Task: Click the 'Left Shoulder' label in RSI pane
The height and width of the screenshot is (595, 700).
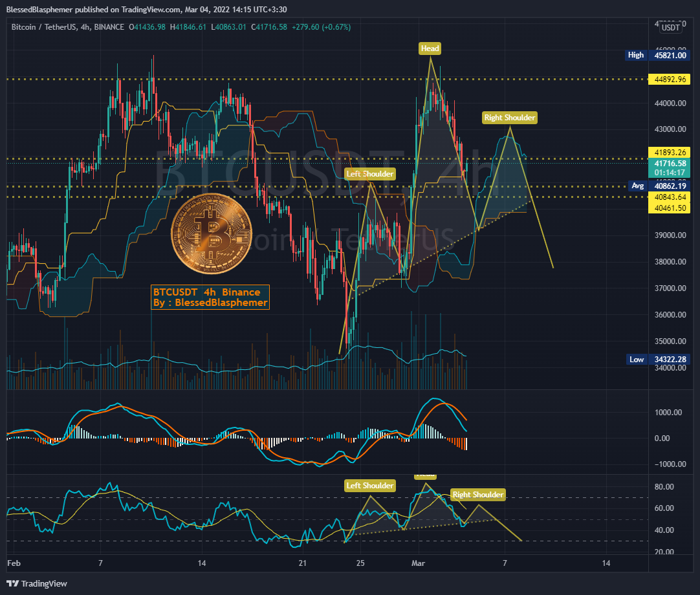Action: tap(370, 485)
